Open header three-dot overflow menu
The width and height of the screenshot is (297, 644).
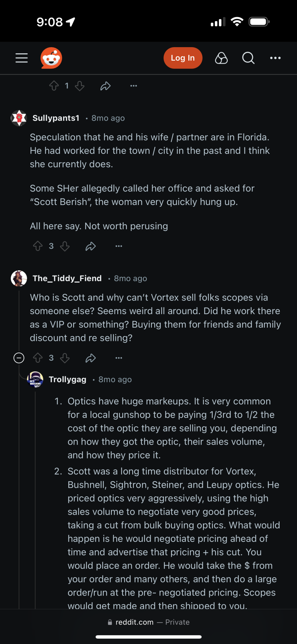click(275, 58)
